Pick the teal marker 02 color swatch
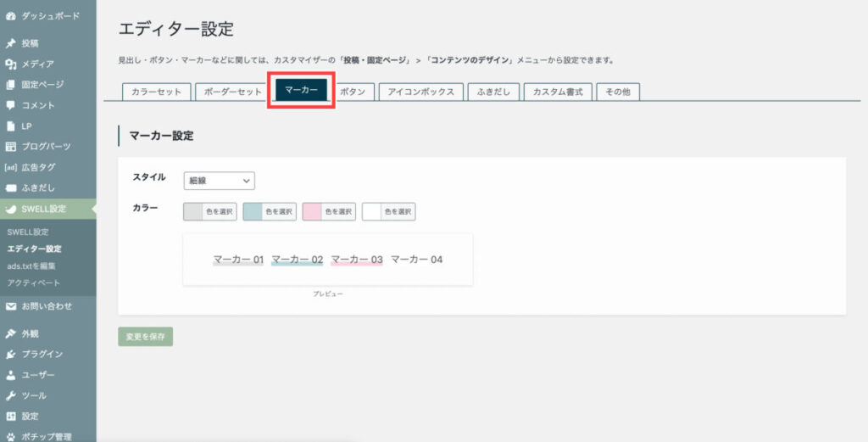 [x=253, y=211]
